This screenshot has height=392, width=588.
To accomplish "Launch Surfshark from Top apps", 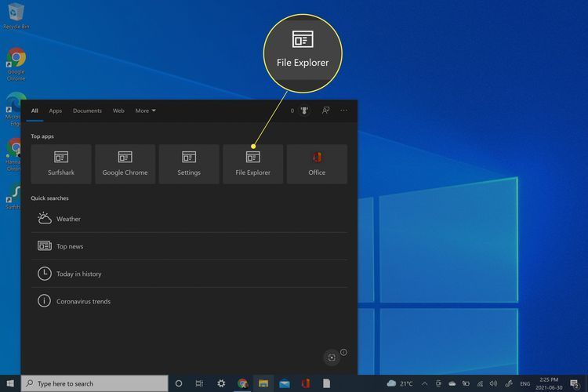I will [61, 164].
